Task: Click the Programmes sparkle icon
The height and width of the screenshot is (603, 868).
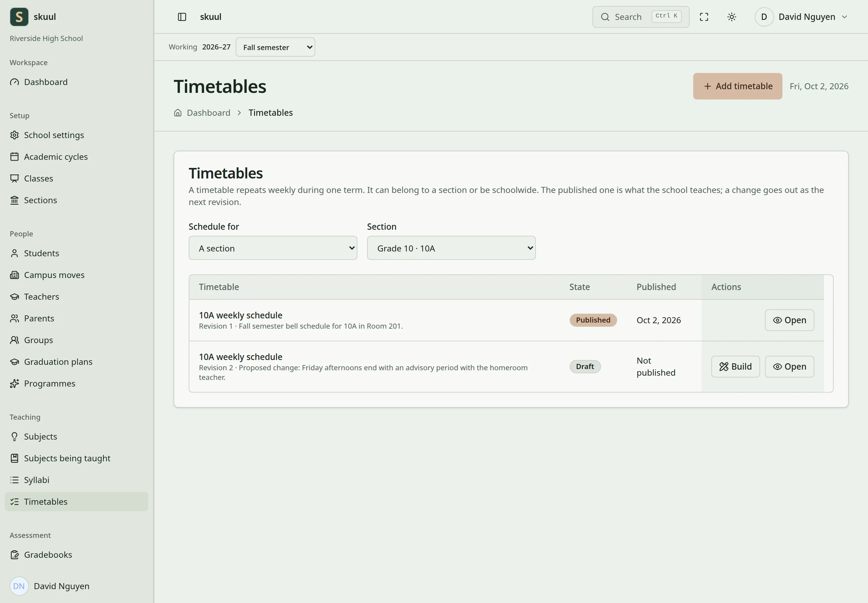Action: coord(14,384)
